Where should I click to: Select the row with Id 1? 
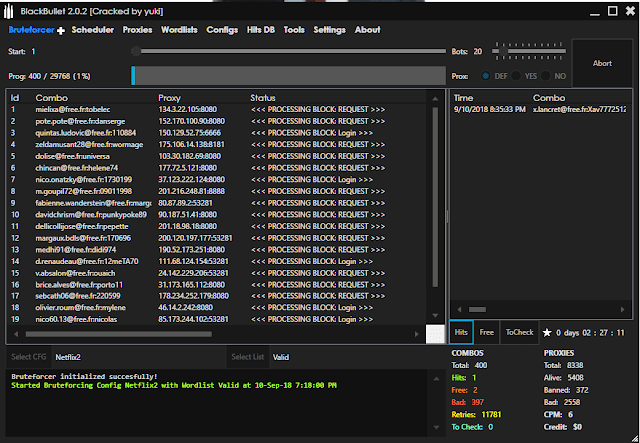point(216,109)
